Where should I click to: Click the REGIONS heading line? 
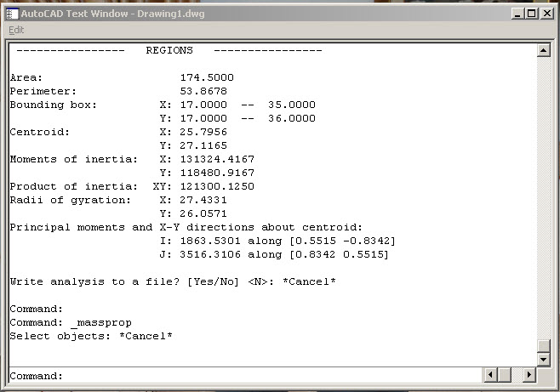pos(169,50)
